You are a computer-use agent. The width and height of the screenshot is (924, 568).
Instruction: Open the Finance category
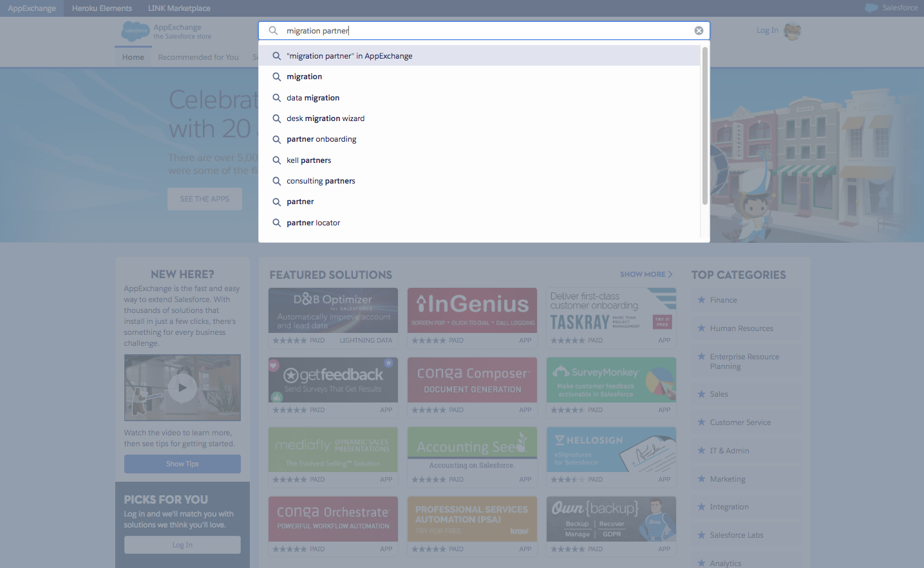point(724,300)
